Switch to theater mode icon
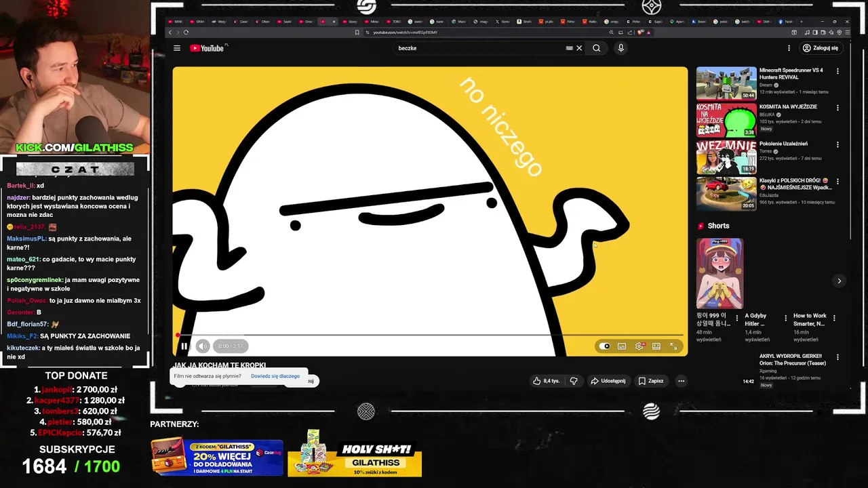Screen dimensions: 868x488 656,346
